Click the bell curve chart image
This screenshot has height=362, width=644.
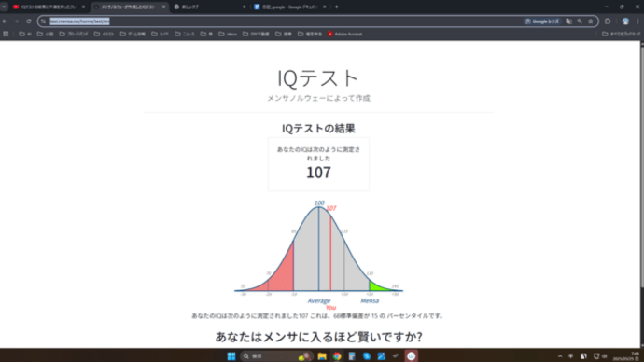click(318, 255)
